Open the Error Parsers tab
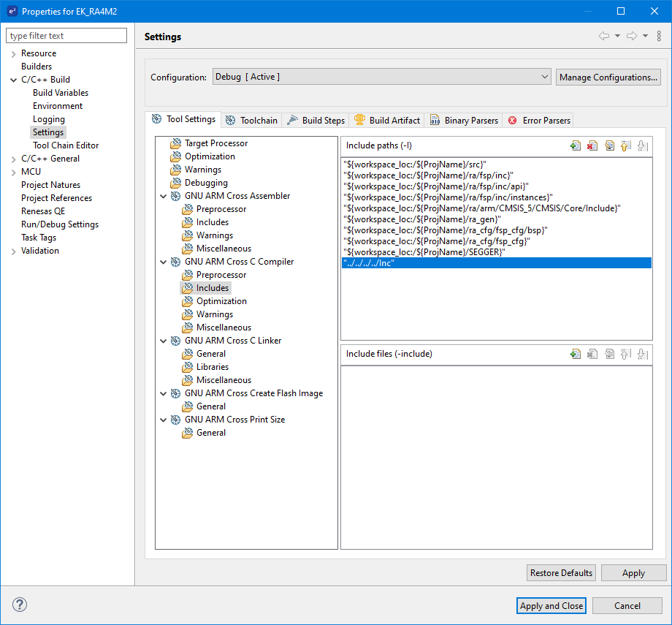This screenshot has width=672, height=625. pyautogui.click(x=539, y=120)
